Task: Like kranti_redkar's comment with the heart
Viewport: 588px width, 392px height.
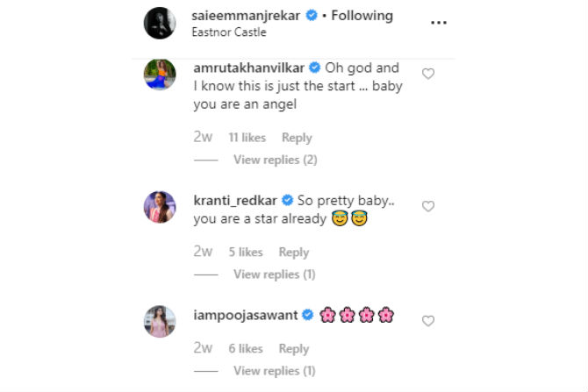Action: click(x=428, y=206)
